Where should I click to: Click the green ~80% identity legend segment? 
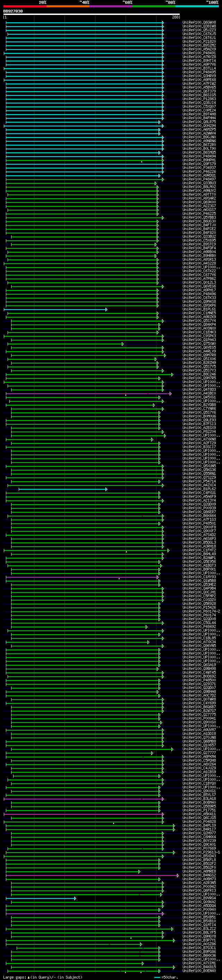pyautogui.click(x=154, y=6)
